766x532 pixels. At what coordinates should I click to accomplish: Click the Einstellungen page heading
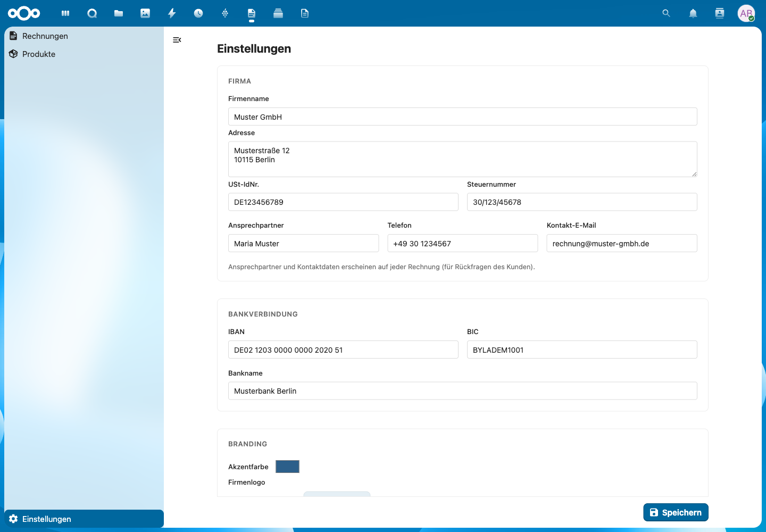pos(254,48)
